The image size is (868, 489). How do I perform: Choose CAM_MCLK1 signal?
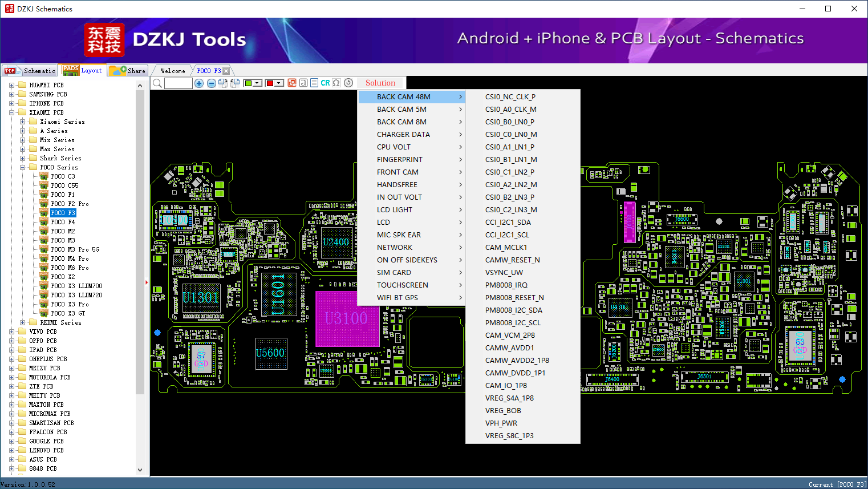point(523,248)
